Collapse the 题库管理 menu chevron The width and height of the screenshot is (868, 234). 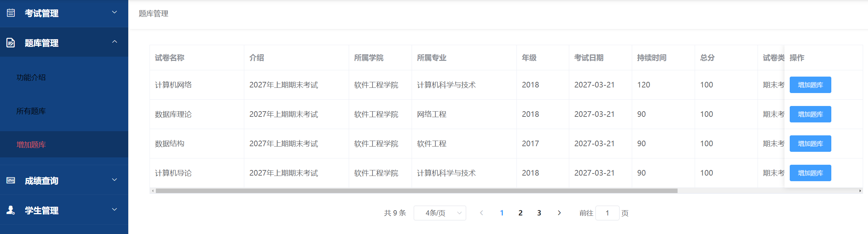pos(114,42)
